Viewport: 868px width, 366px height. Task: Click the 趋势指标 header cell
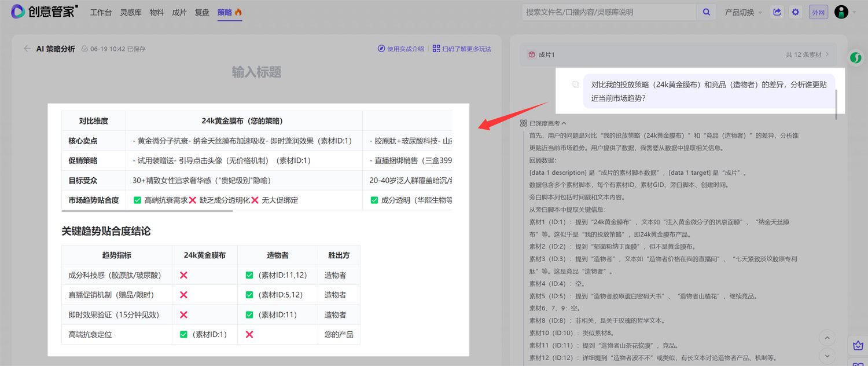point(117,255)
